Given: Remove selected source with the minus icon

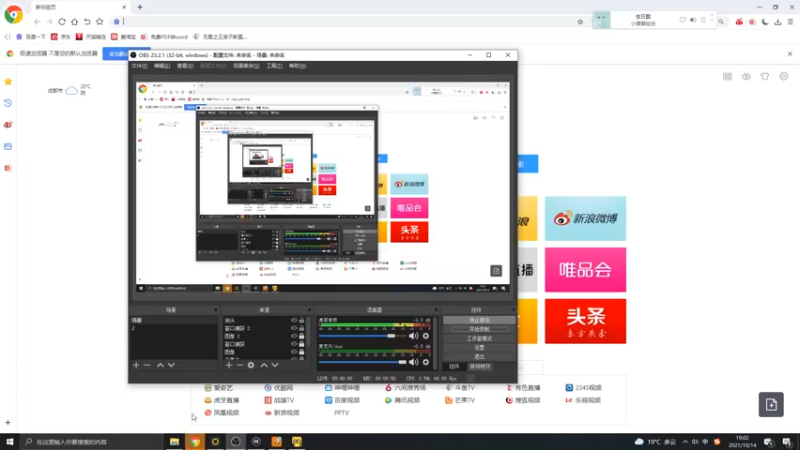Looking at the screenshot, I should pos(239,365).
